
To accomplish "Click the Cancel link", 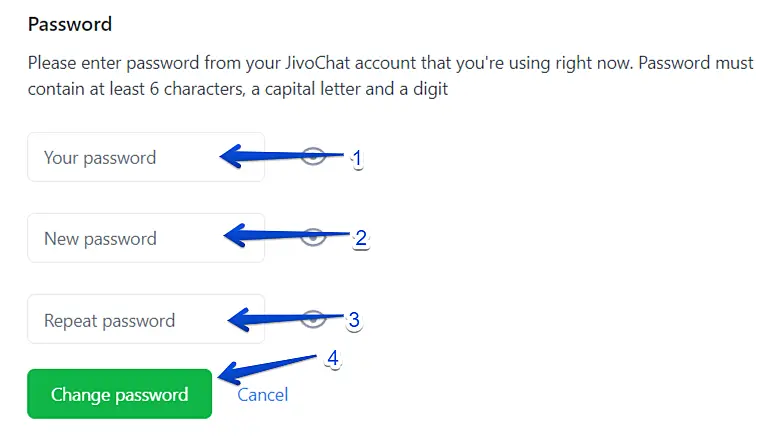I will click(x=262, y=394).
